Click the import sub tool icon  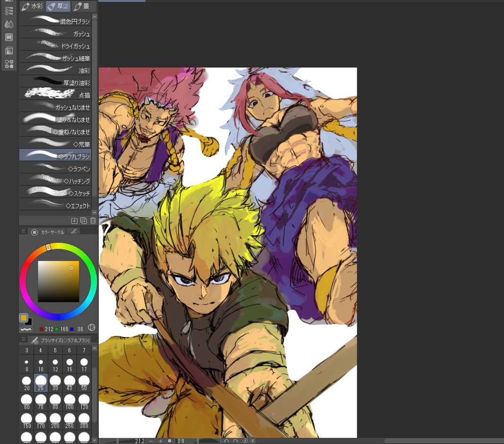click(x=74, y=221)
